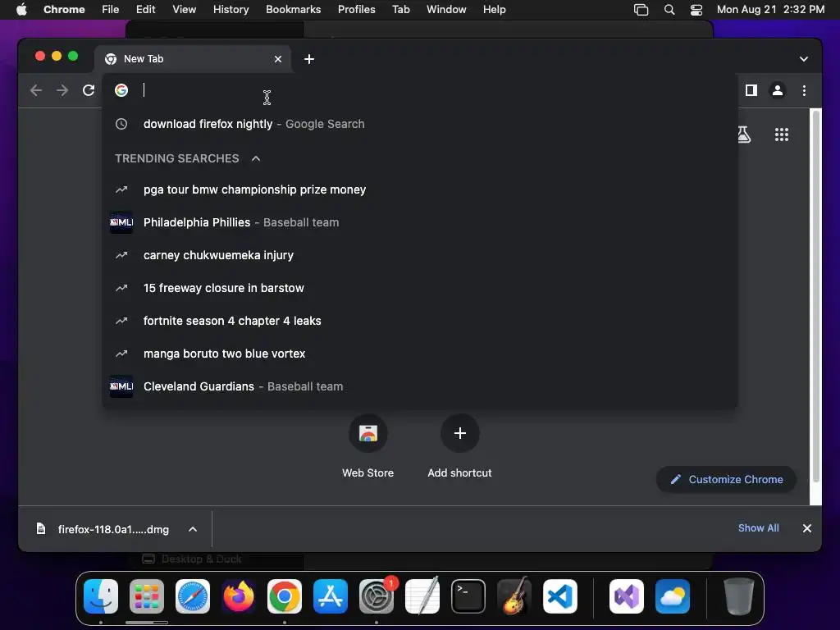The image size is (840, 630).
Task: Open the Apple menu
Action: point(21,9)
